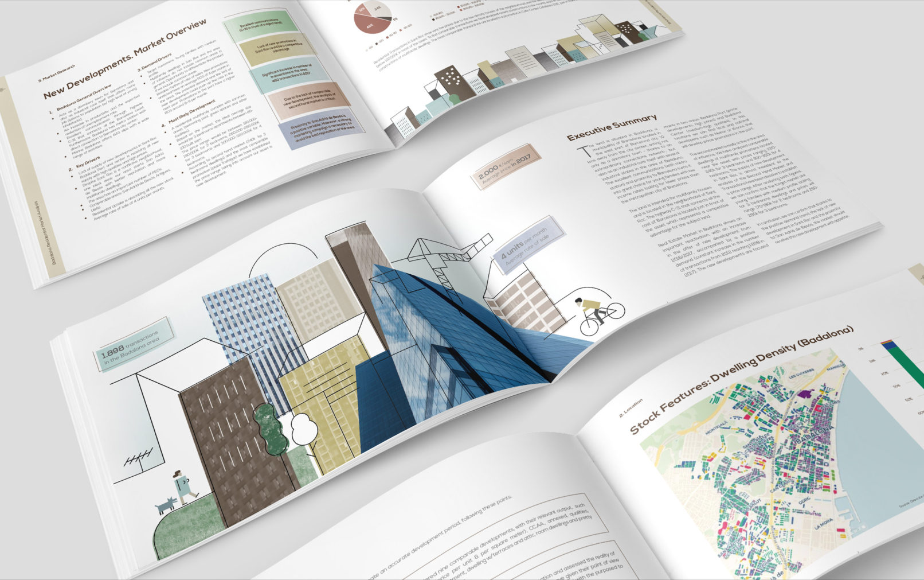Click the small blue dog illustration
The image size is (924, 580).
tap(166, 505)
